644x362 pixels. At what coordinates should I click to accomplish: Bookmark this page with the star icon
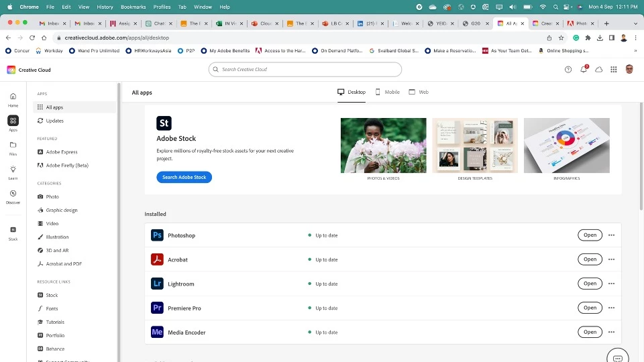(561, 38)
